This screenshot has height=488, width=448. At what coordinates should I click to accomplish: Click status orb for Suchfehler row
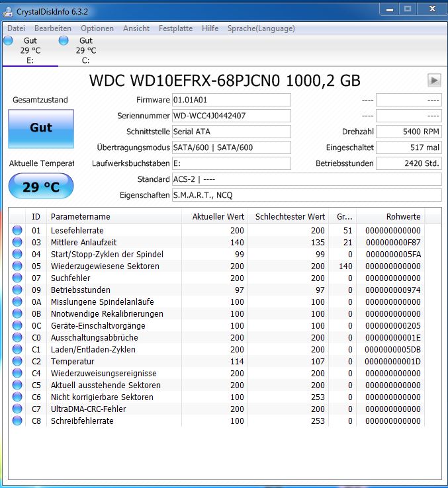click(x=17, y=278)
